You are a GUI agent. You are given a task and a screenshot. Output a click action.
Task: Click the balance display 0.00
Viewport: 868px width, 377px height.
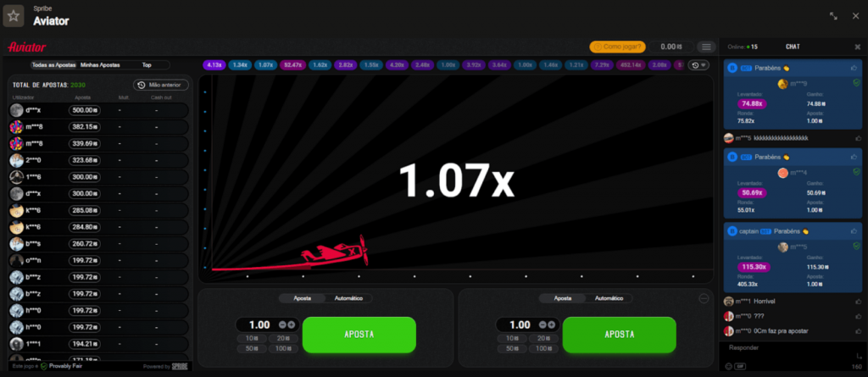[672, 47]
